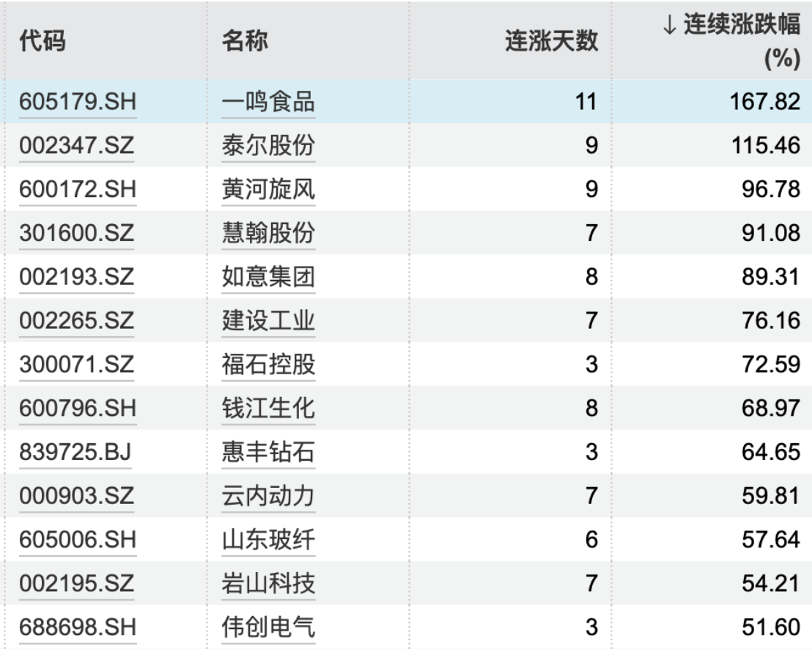This screenshot has width=812, height=649.
Task: Open stock code 839725.BJ
Action: (75, 452)
